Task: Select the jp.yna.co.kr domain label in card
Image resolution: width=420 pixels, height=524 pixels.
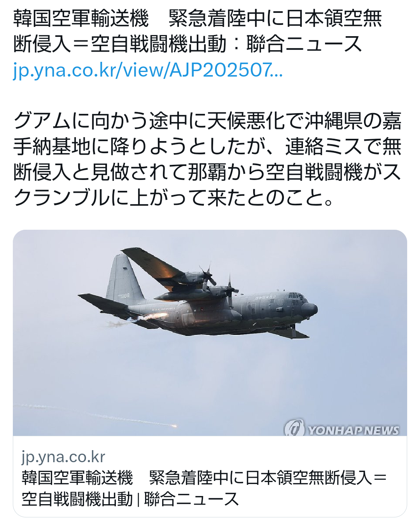Action: (x=63, y=457)
